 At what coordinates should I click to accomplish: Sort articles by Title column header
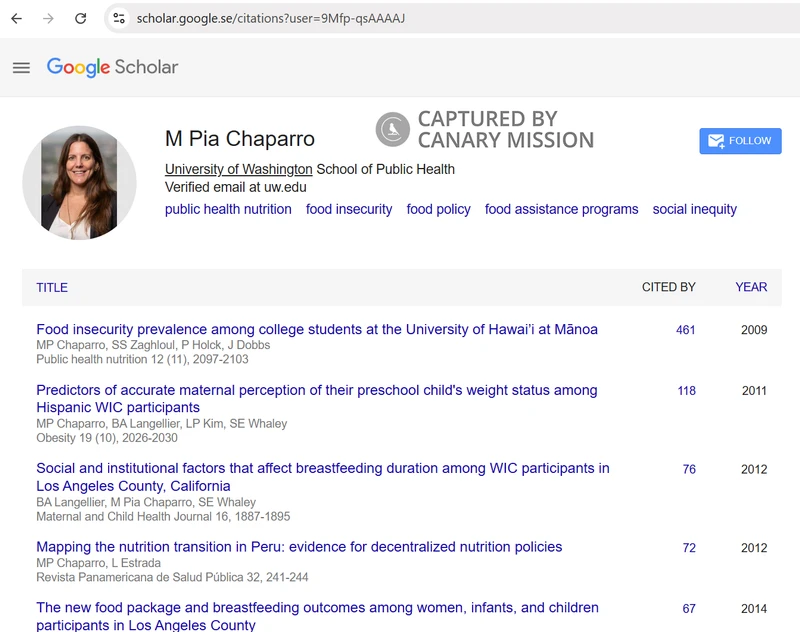tap(52, 288)
